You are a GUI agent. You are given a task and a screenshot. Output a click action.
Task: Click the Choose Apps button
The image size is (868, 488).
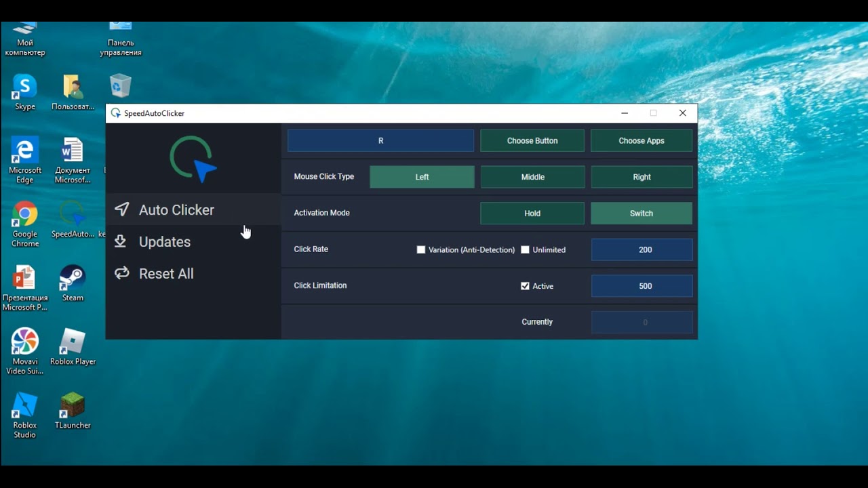pyautogui.click(x=641, y=141)
